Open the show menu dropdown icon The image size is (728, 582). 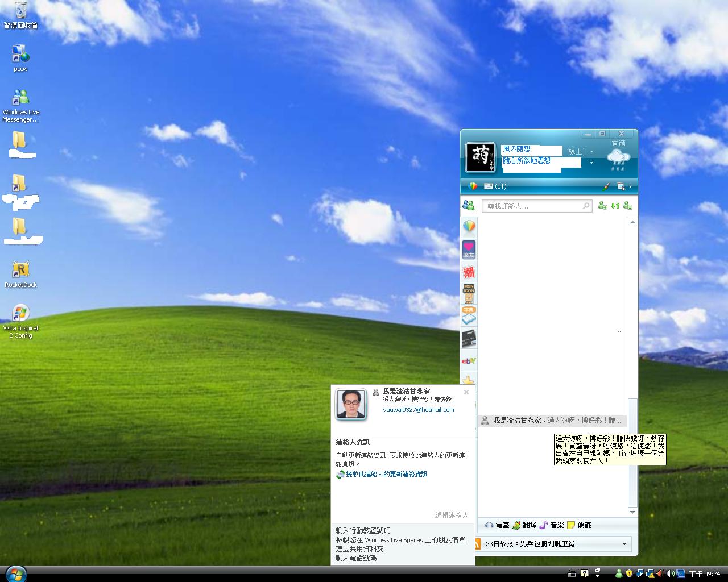click(x=624, y=186)
